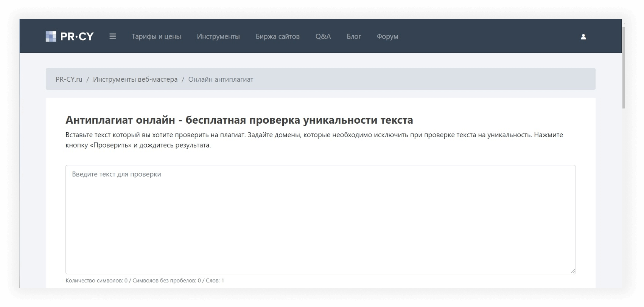Open the user account icon

coord(583,37)
